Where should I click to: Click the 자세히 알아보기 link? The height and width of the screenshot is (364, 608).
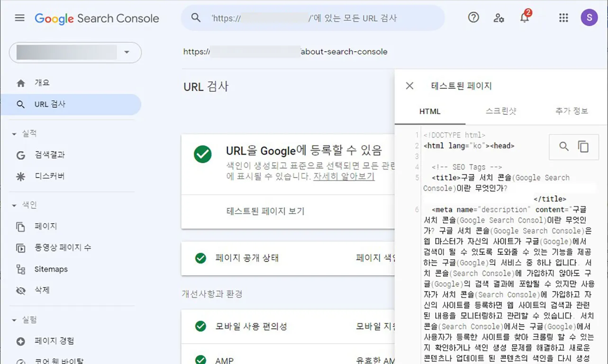tap(344, 176)
